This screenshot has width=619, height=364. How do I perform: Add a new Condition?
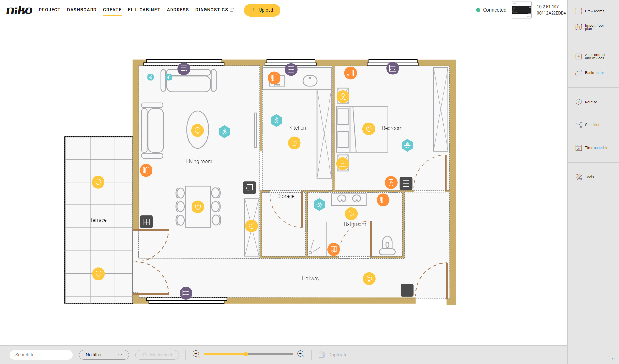point(588,125)
